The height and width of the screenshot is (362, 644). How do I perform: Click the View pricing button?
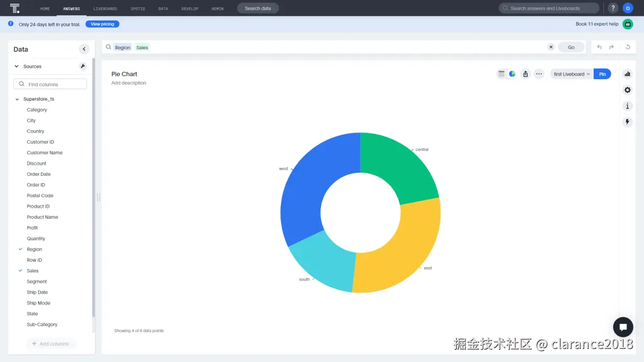point(102,24)
